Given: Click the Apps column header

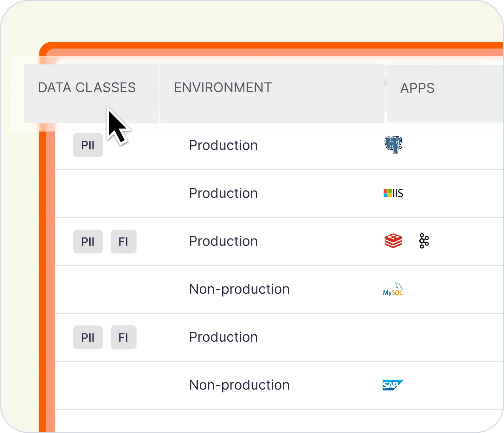Looking at the screenshot, I should pyautogui.click(x=417, y=88).
